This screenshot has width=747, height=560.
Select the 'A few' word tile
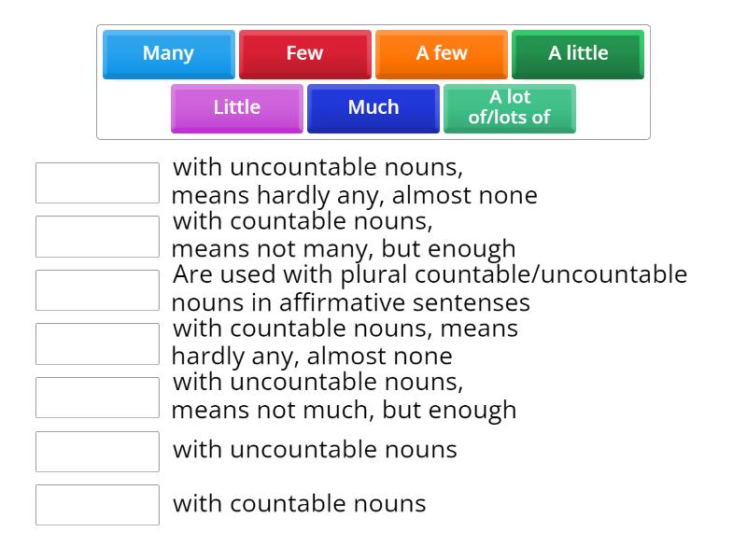[x=441, y=54]
